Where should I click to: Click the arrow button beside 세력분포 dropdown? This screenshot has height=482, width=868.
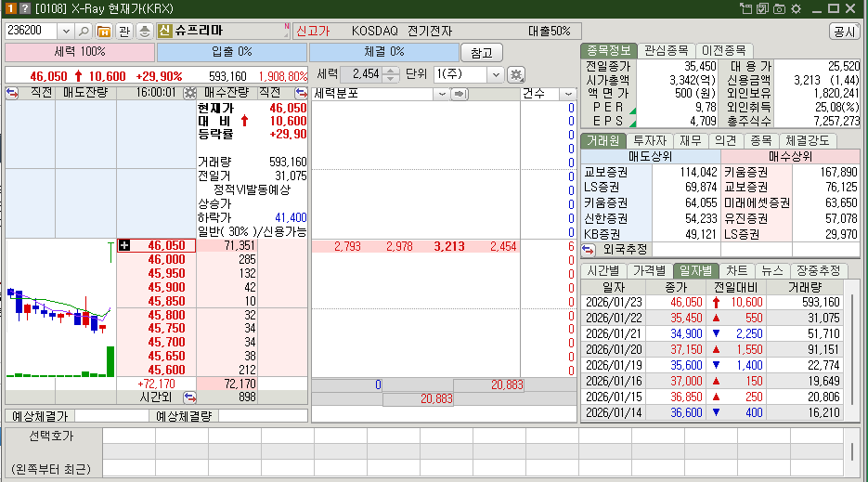459,94
